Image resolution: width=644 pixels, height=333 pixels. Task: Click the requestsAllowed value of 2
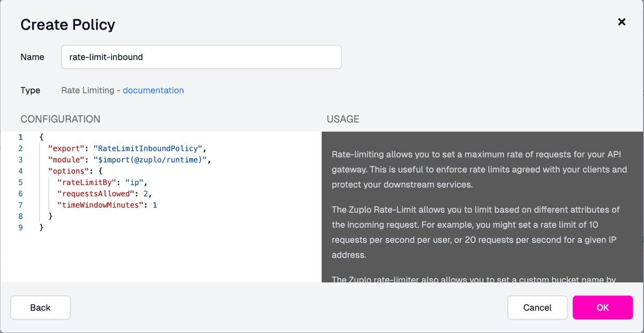tap(144, 193)
